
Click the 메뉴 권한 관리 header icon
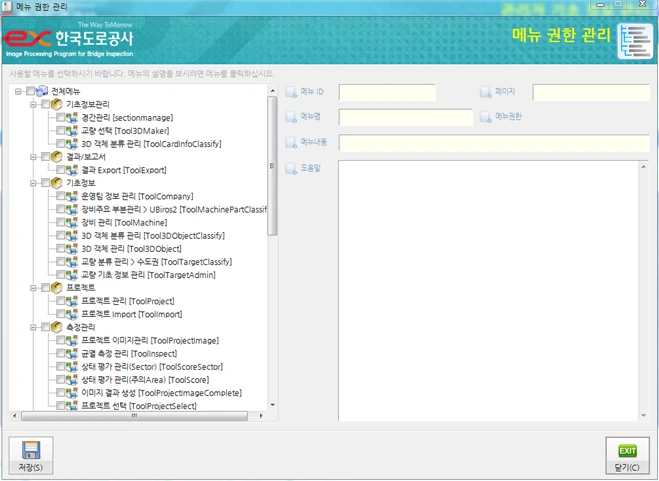[635, 41]
